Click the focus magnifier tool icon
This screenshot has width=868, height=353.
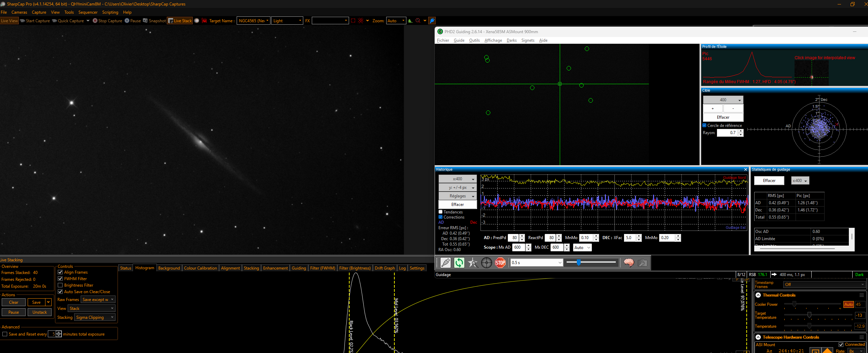point(418,21)
